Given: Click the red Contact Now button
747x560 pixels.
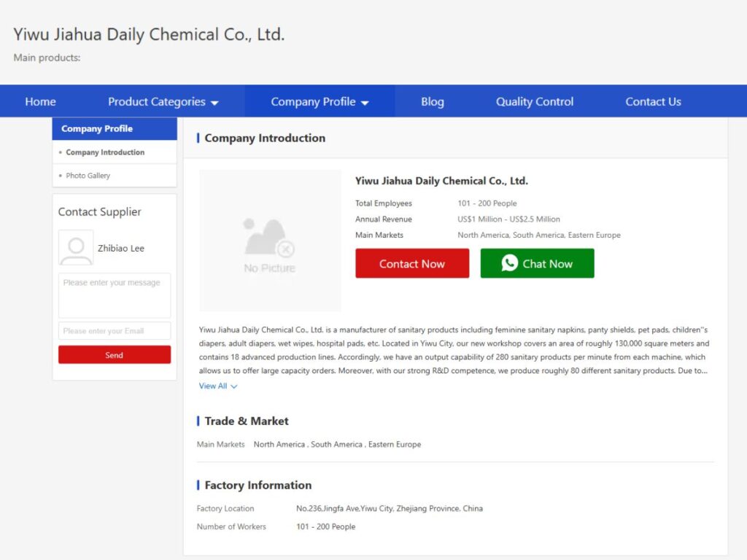Looking at the screenshot, I should [412, 263].
